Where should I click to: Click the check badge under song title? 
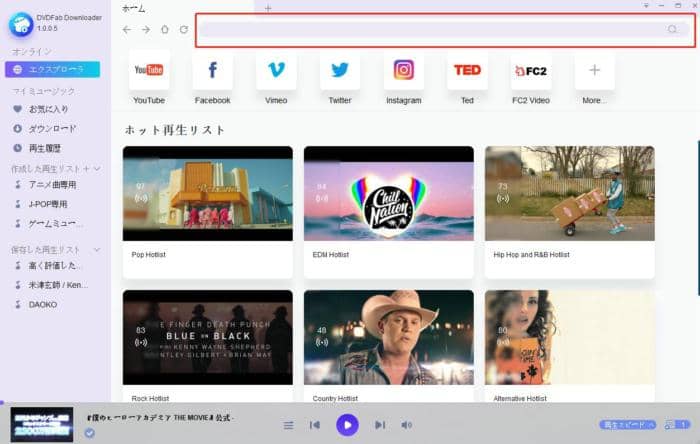(90, 433)
